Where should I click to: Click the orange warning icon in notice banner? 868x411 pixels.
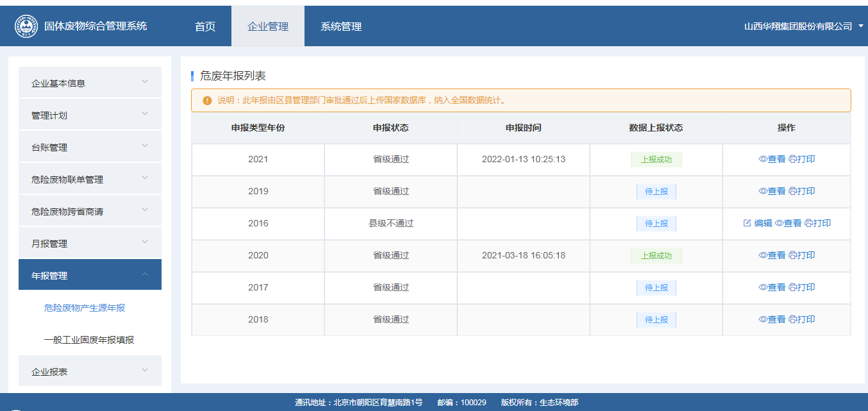pyautogui.click(x=207, y=101)
